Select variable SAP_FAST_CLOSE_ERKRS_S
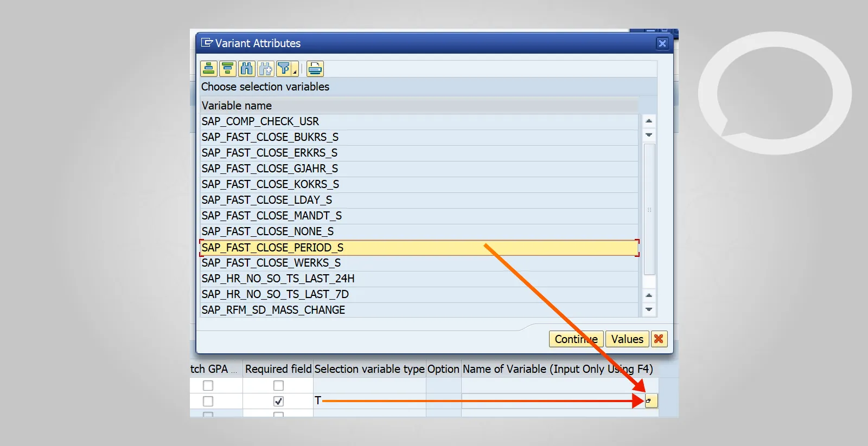This screenshot has height=446, width=868. [419, 153]
